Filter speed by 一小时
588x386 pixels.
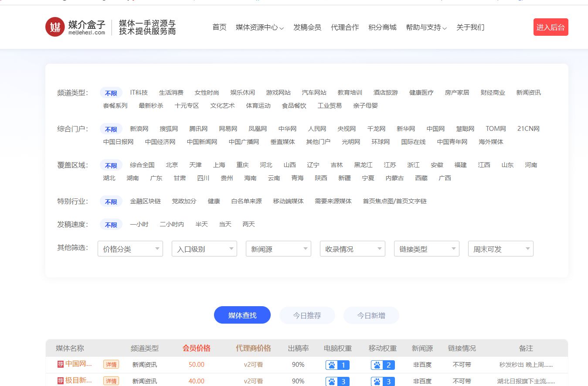(139, 224)
